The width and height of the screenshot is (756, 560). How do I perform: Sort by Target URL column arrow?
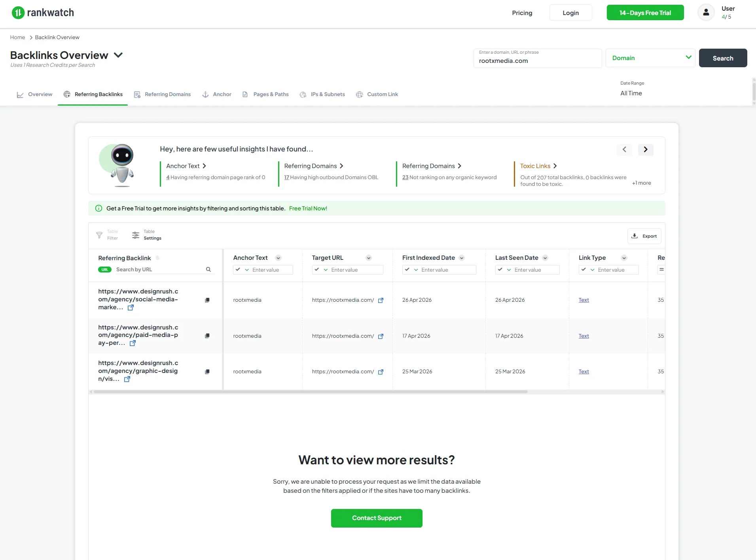click(x=369, y=258)
